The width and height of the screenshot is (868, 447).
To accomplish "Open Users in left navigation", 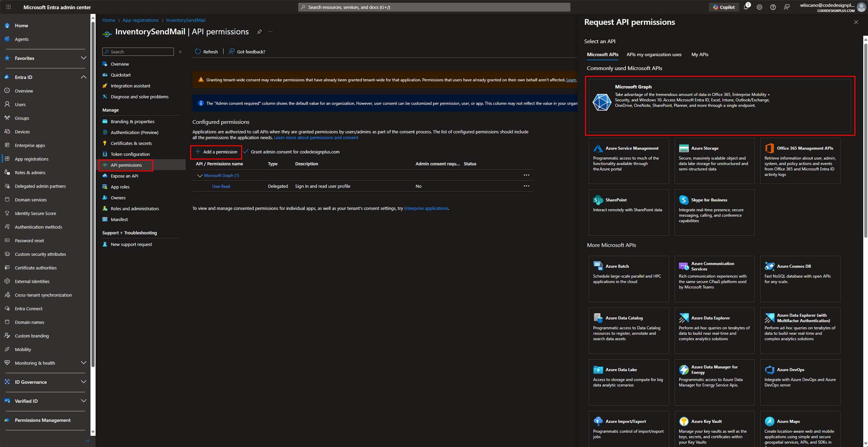I will tap(20, 104).
